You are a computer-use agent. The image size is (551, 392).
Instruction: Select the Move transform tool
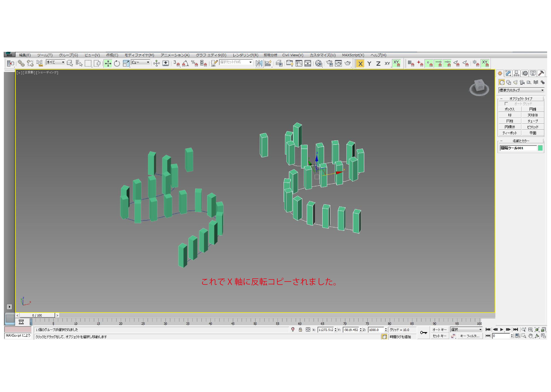(108, 64)
